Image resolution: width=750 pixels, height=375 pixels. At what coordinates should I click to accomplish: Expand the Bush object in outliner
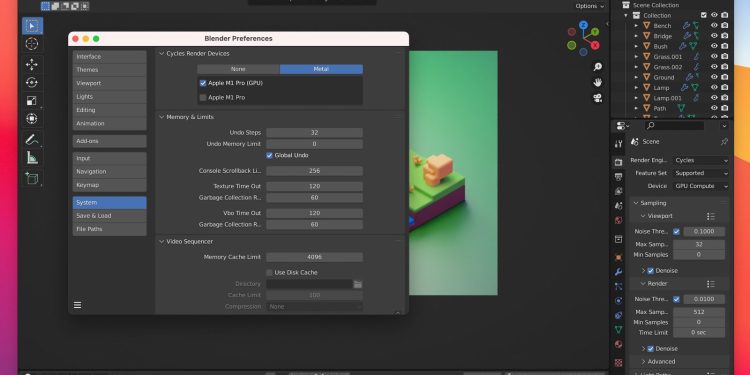(x=636, y=46)
